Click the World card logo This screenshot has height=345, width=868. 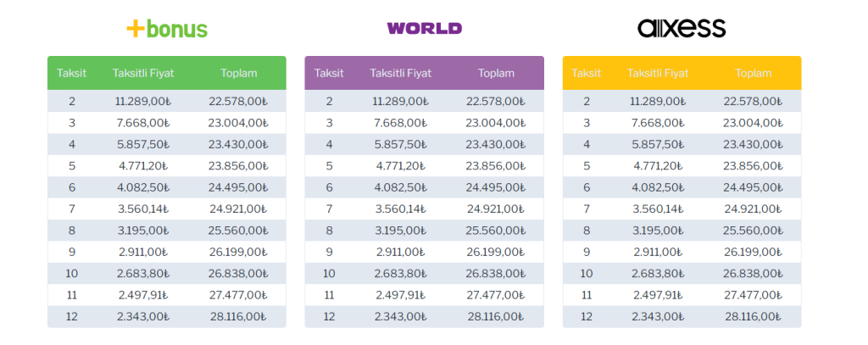coord(424,29)
